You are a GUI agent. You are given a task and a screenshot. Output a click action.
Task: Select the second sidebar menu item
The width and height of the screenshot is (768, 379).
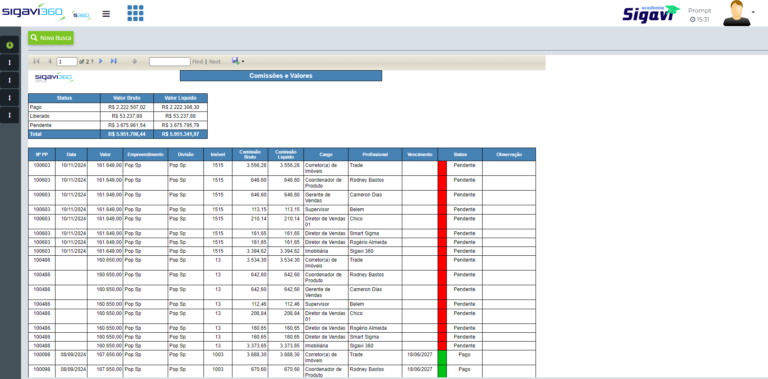pos(10,63)
